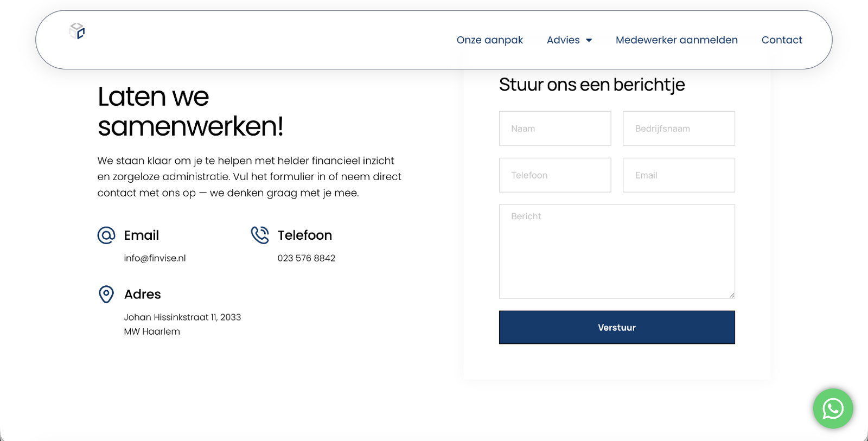Screen dimensions: 868x441
Task: Click inside the Bericht text area
Action: (616, 251)
